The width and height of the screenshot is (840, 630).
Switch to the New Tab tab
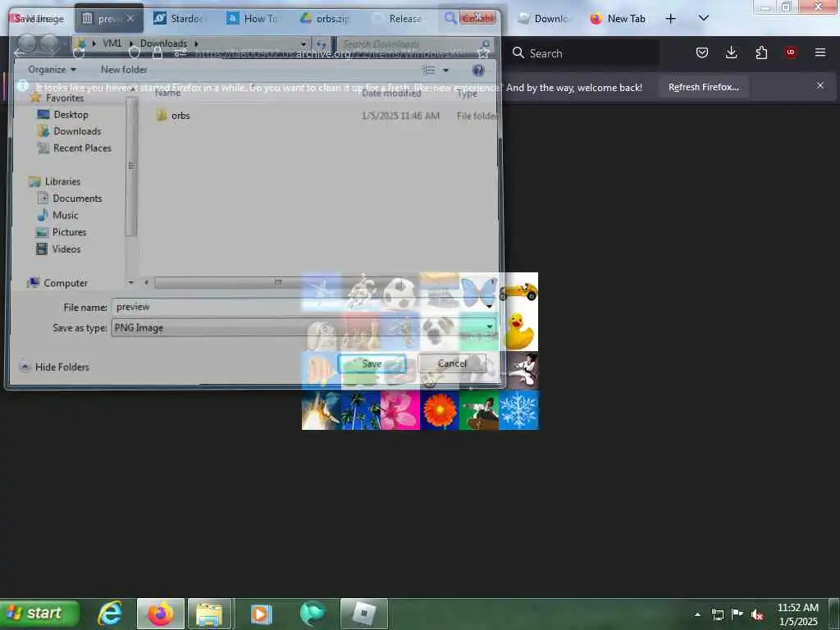tap(618, 19)
